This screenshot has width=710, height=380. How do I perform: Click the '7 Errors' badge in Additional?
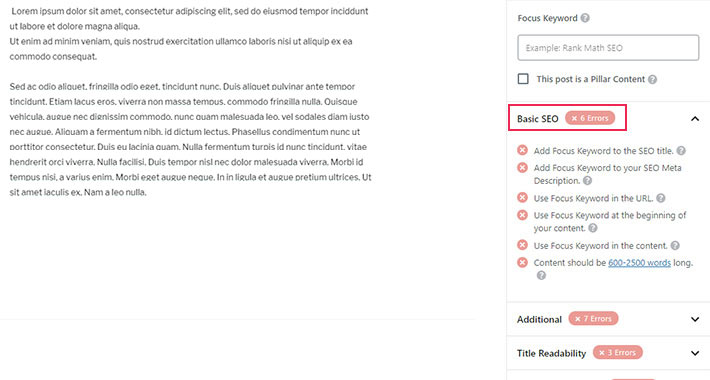pyautogui.click(x=593, y=319)
